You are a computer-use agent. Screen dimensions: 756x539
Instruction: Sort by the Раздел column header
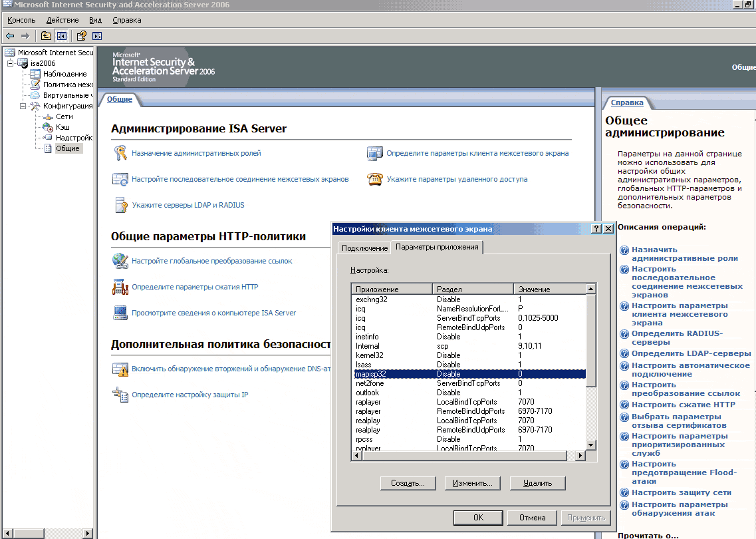473,289
